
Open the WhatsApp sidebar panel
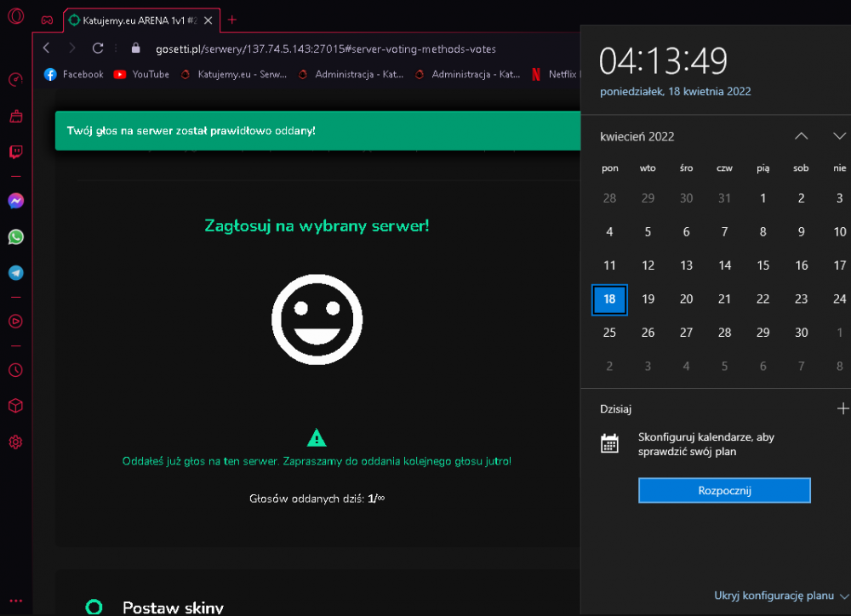tap(15, 237)
